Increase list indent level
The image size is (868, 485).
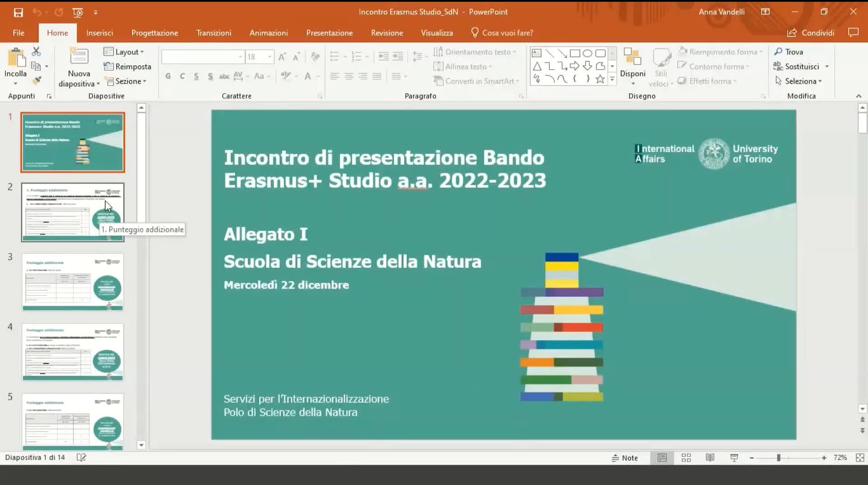pyautogui.click(x=398, y=57)
